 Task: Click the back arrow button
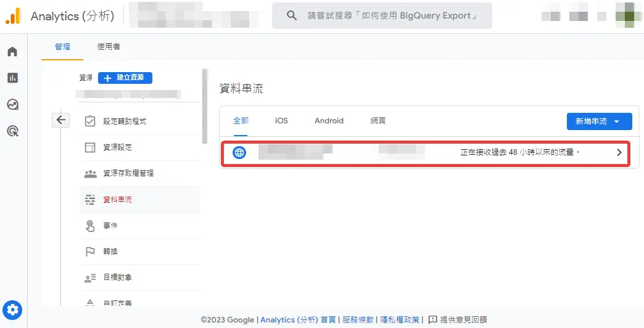click(61, 120)
